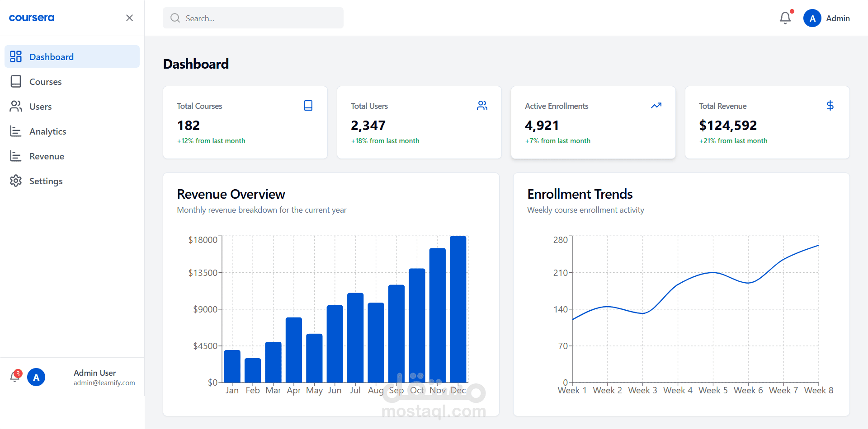This screenshot has width=868, height=429.
Task: Click the Admin name in the header
Action: click(x=838, y=19)
